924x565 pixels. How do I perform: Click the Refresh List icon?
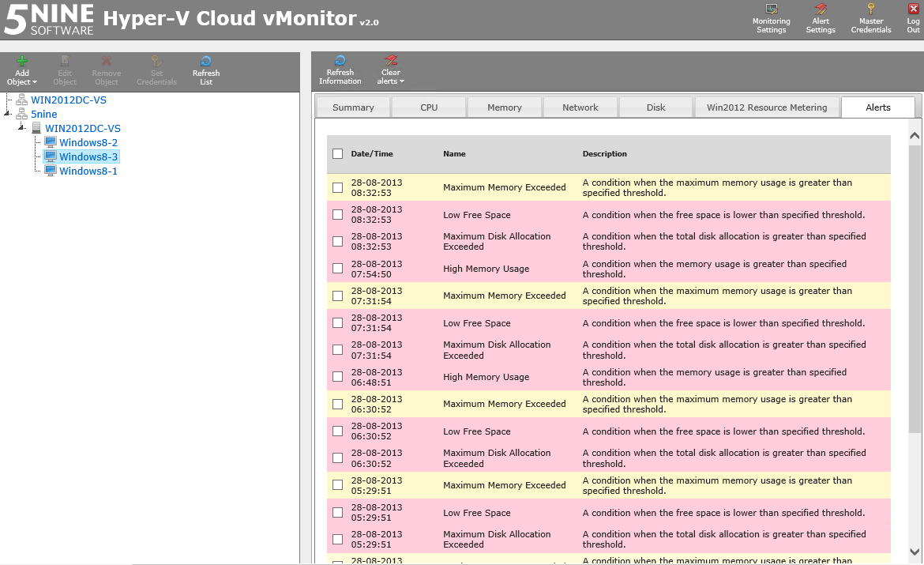205,62
